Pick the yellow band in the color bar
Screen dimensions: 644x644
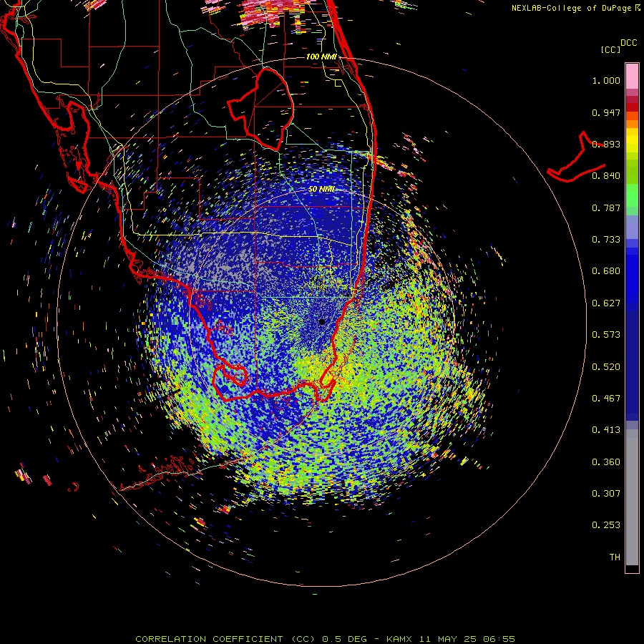coord(632,140)
